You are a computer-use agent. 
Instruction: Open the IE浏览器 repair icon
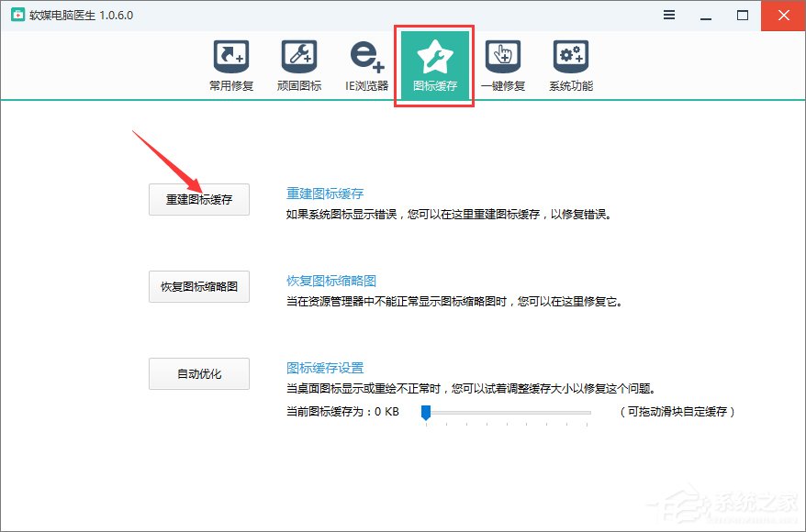click(x=365, y=55)
